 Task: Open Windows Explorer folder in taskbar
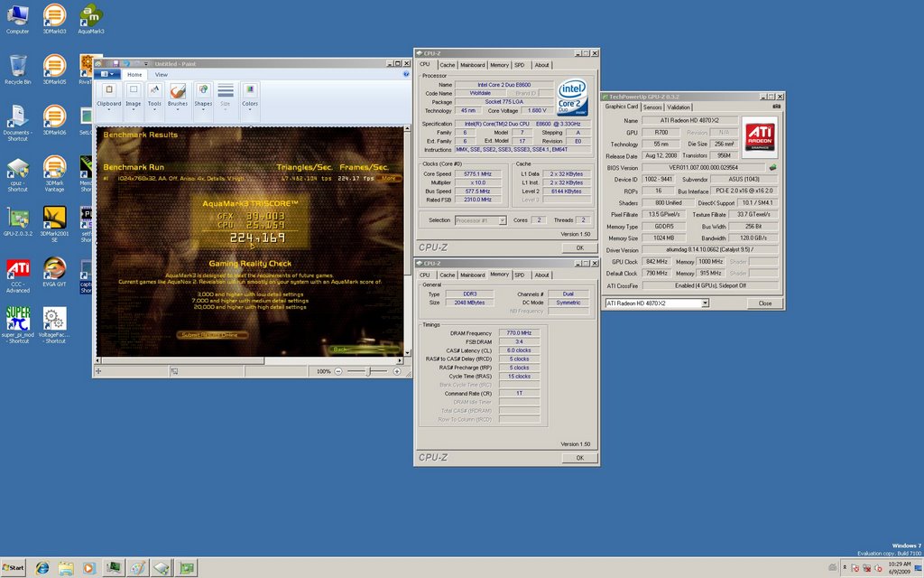coord(65,568)
